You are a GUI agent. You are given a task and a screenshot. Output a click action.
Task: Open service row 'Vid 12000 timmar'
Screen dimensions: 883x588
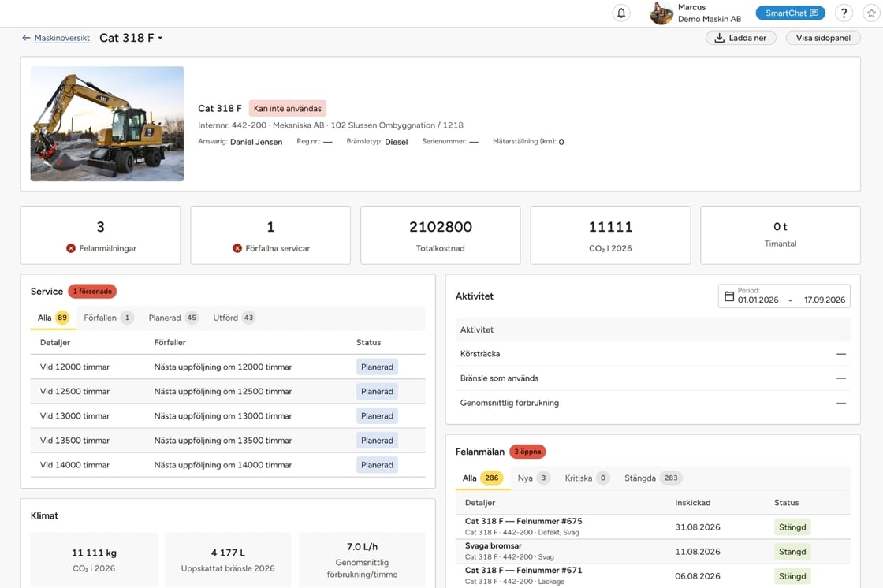pyautogui.click(x=228, y=367)
